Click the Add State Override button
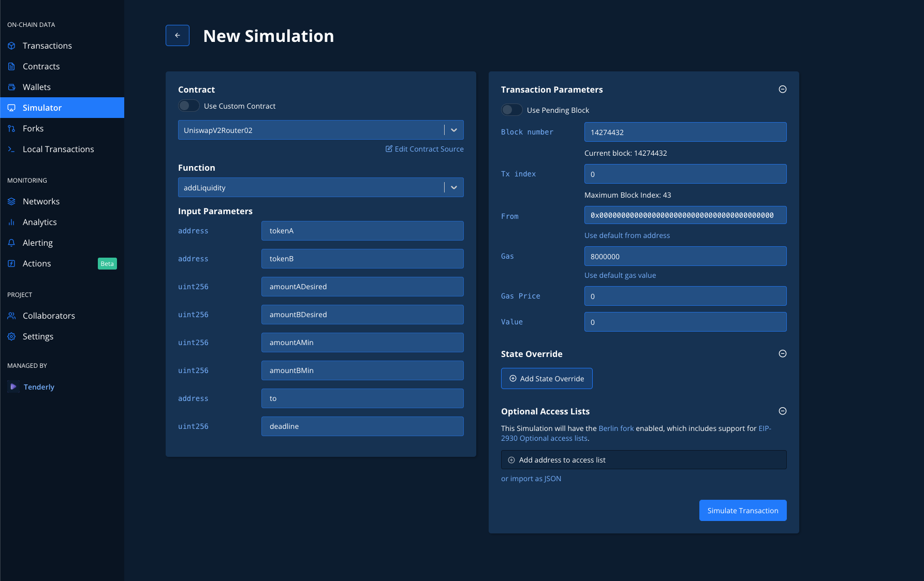The image size is (924, 581). [547, 378]
